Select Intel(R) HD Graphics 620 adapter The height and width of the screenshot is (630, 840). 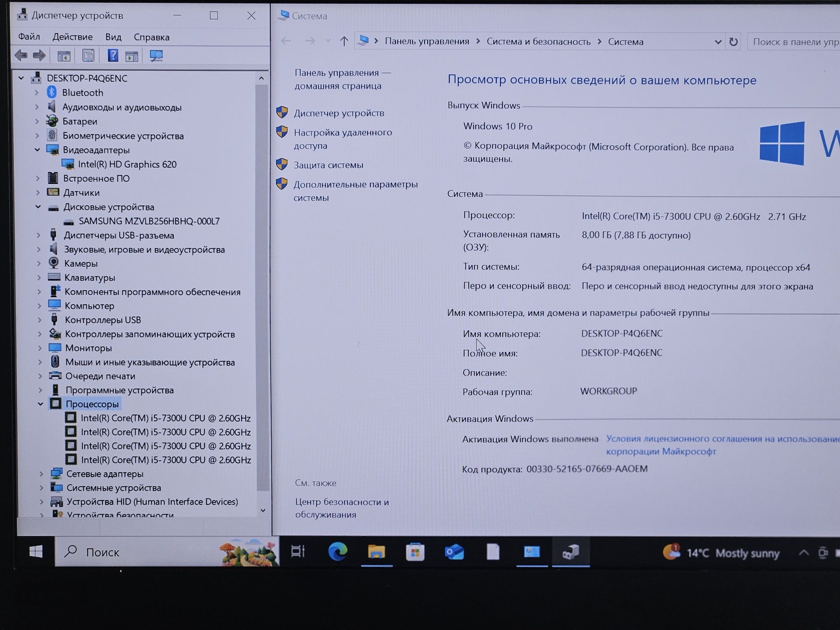click(127, 164)
